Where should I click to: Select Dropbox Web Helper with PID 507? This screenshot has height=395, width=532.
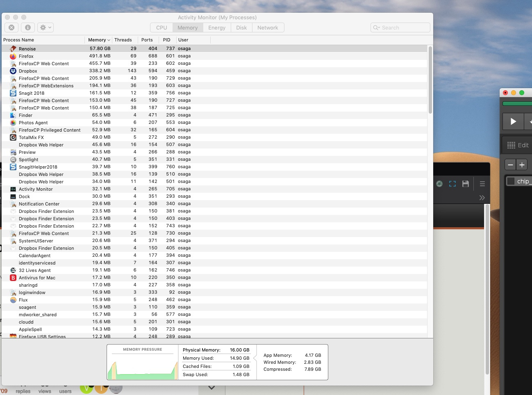214,145
